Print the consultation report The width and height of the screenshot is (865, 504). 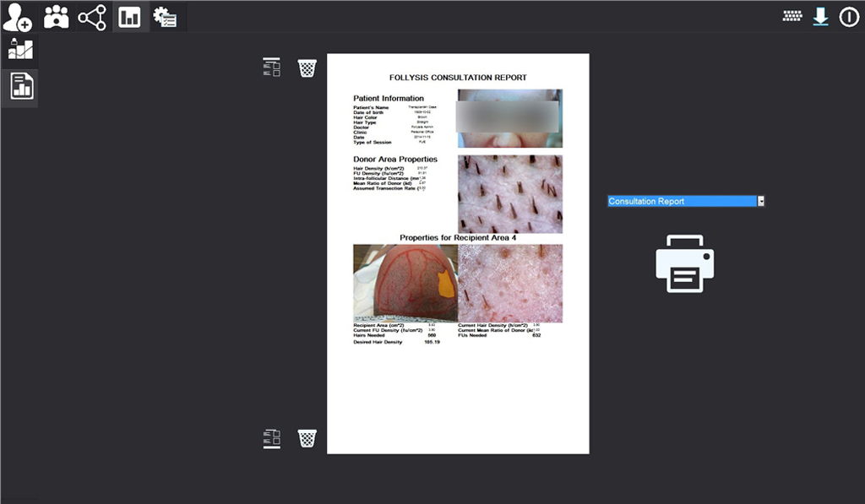pos(685,263)
